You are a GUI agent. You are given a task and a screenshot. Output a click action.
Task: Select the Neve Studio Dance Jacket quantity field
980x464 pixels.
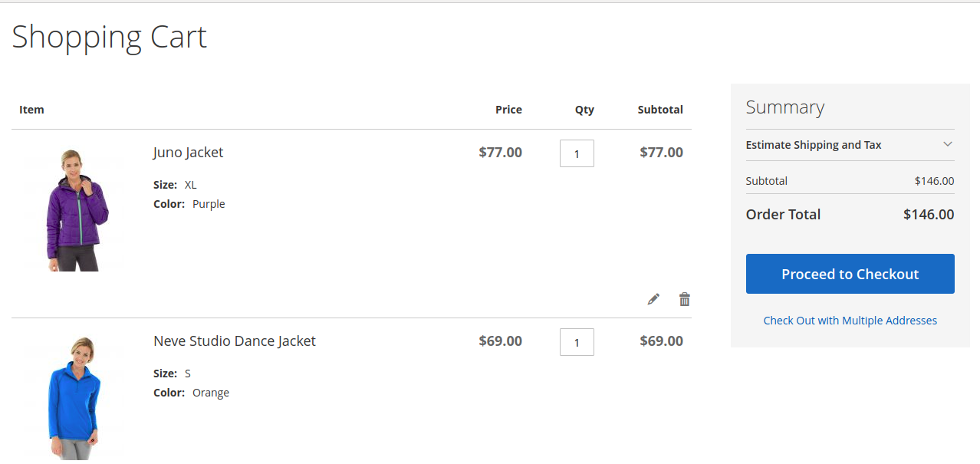coord(577,341)
